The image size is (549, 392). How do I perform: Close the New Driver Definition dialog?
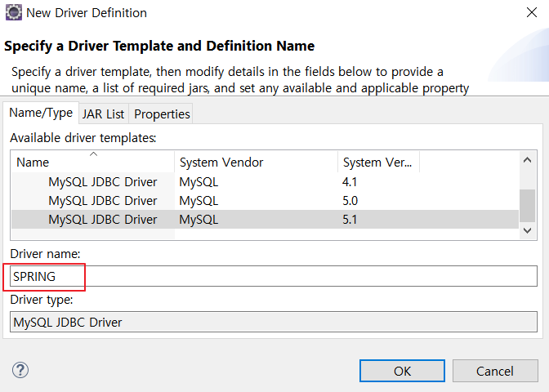click(x=532, y=12)
